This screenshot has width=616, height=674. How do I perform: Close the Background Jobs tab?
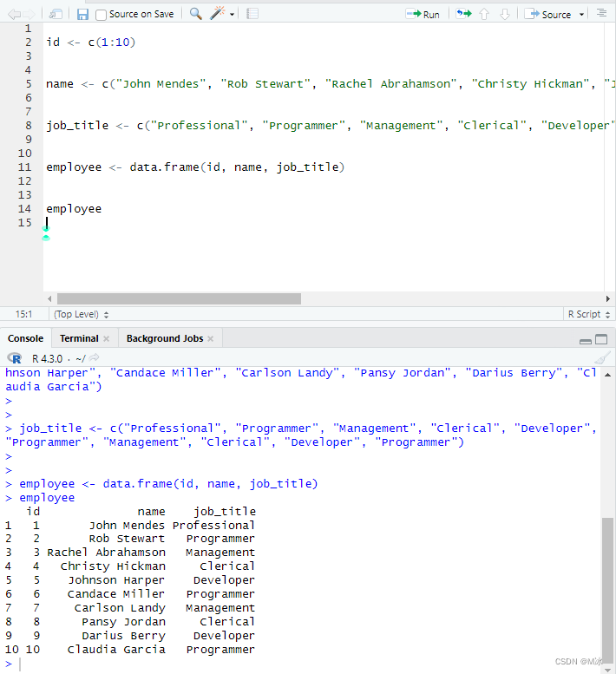[210, 338]
